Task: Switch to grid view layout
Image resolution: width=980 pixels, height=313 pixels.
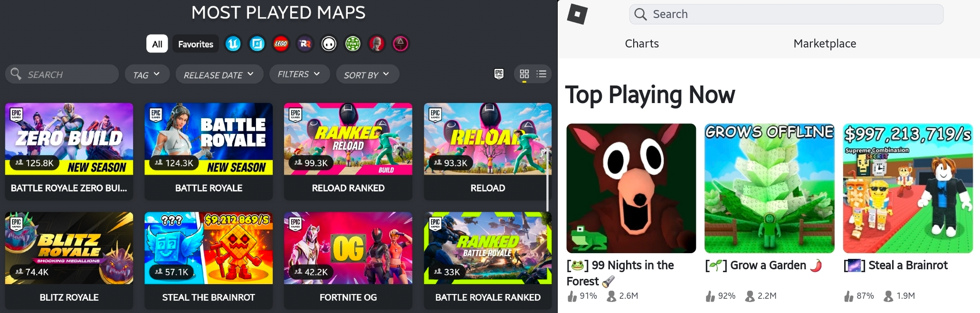Action: coord(524,74)
